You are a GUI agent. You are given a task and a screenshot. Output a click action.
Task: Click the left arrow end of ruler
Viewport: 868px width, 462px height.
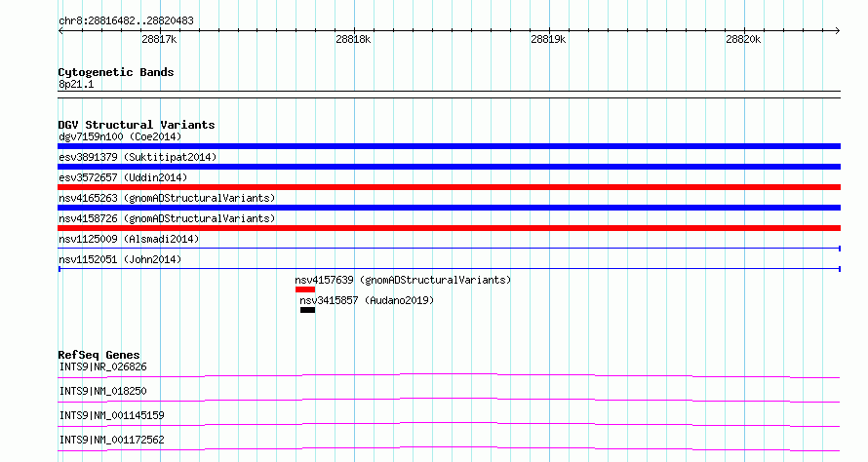[x=60, y=30]
